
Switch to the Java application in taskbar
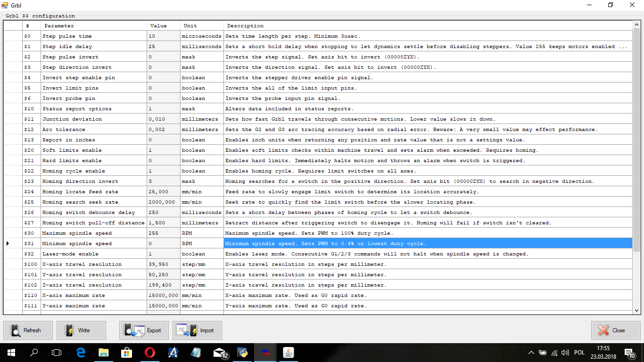(x=288, y=353)
